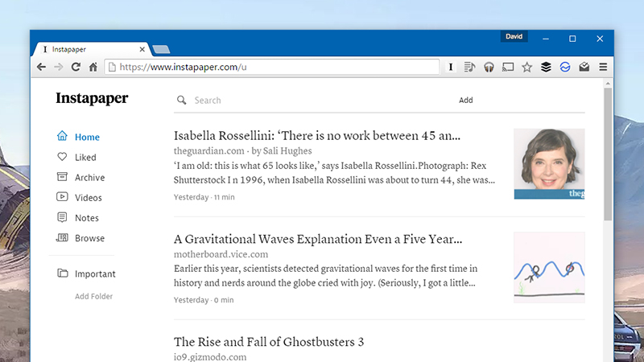
Task: Click the Home house icon in sidebar
Action: (x=62, y=136)
